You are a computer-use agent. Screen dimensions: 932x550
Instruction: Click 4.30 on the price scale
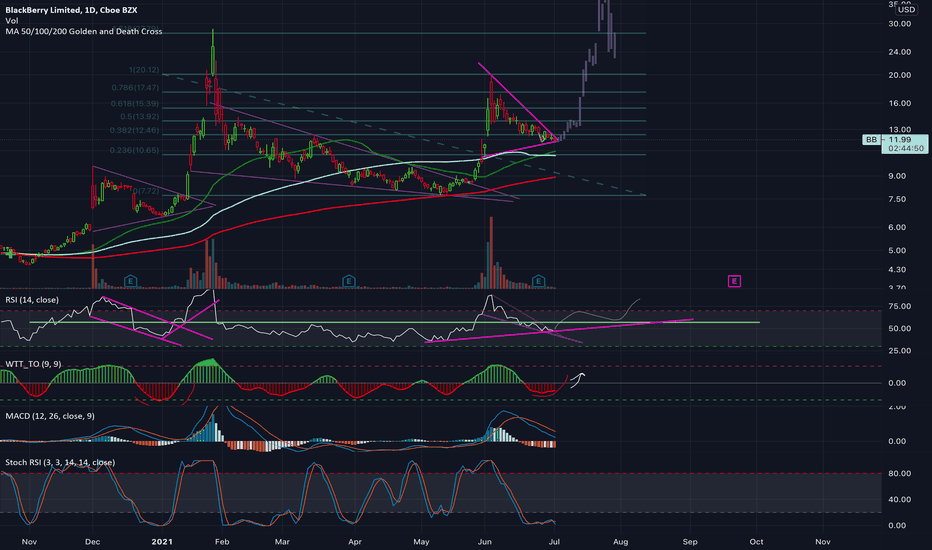tap(897, 269)
